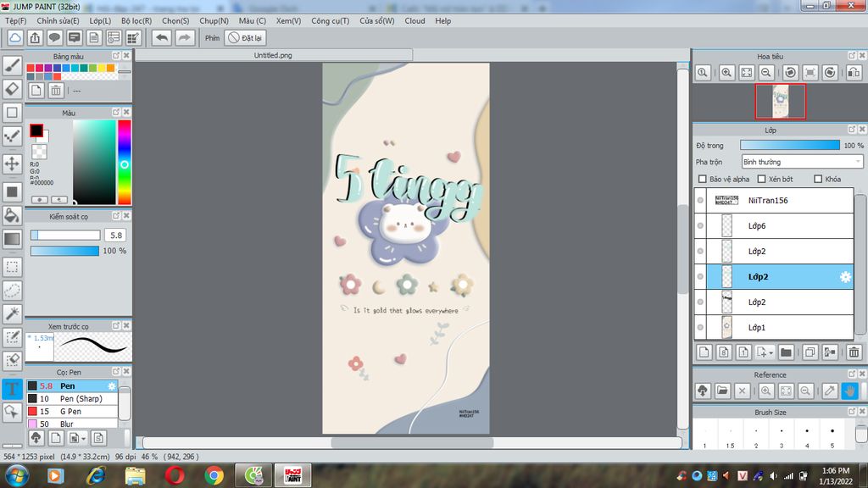The height and width of the screenshot is (488, 868).
Task: Select the rectangular Selection tool
Action: 12,267
